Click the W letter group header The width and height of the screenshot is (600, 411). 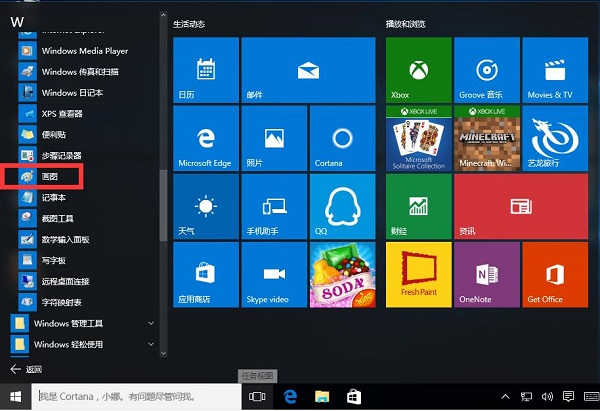pos(17,22)
